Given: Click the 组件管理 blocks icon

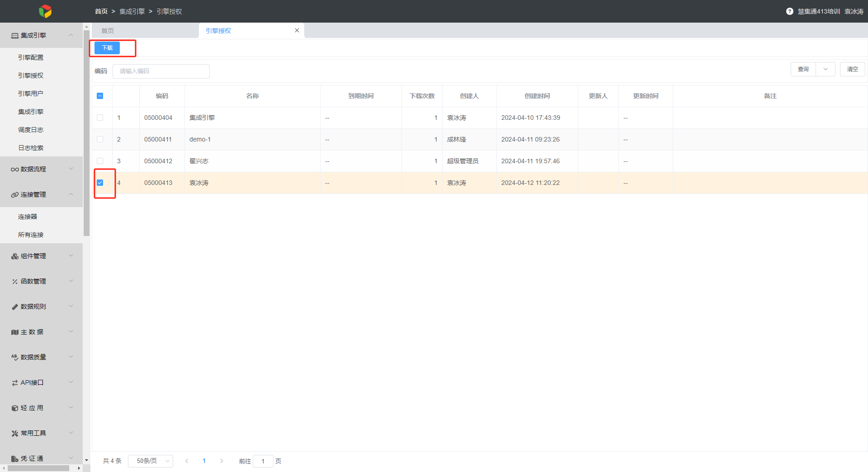Looking at the screenshot, I should 15,256.
